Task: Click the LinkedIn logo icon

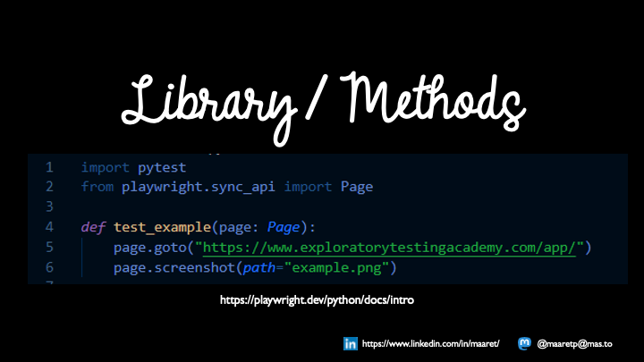Action: click(x=351, y=343)
